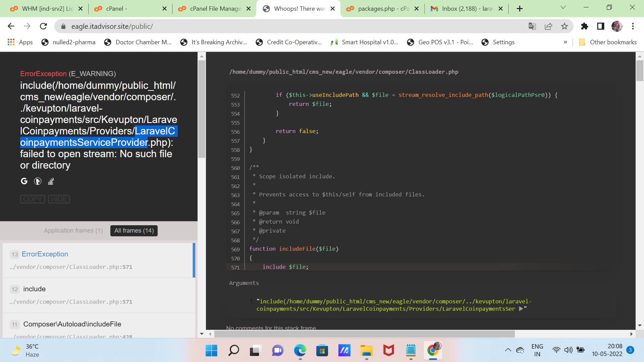The width and height of the screenshot is (644, 362).
Task: Click the browser forward arrow
Action: coord(27,26)
